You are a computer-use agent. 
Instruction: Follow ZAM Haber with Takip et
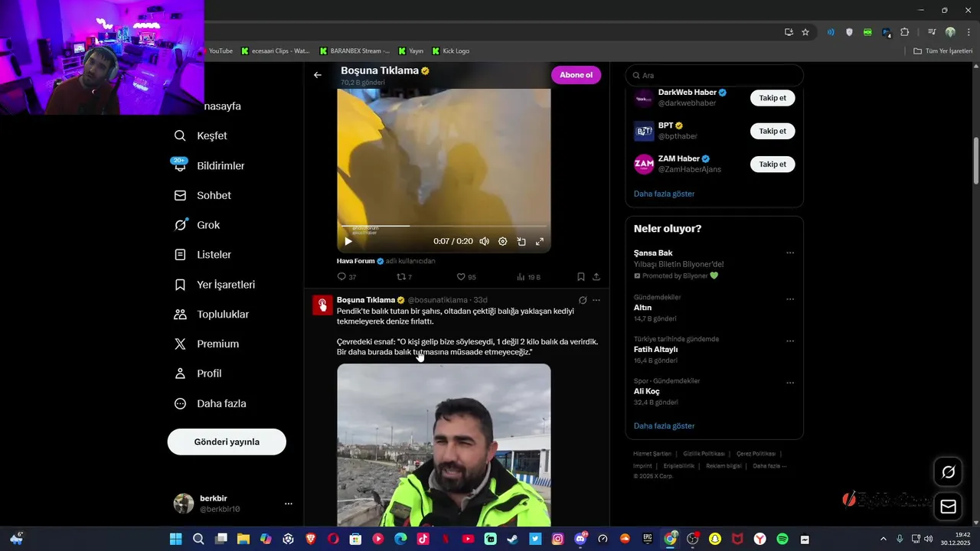click(x=773, y=164)
